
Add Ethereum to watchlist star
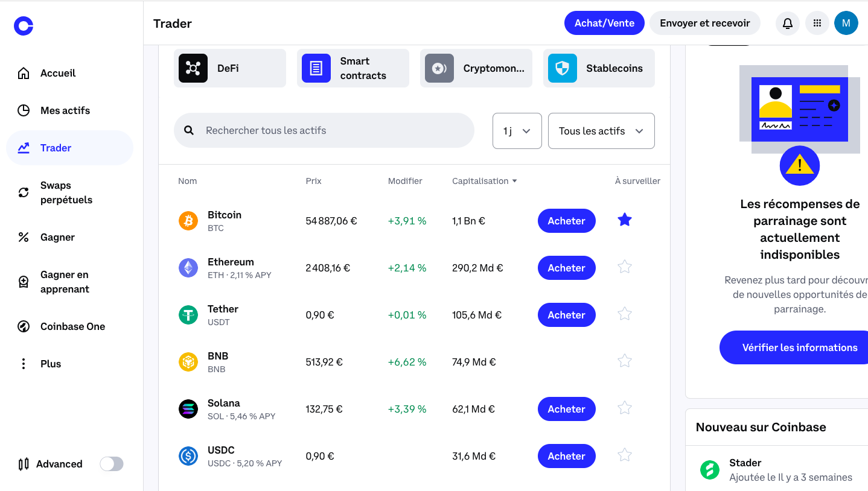tap(624, 267)
